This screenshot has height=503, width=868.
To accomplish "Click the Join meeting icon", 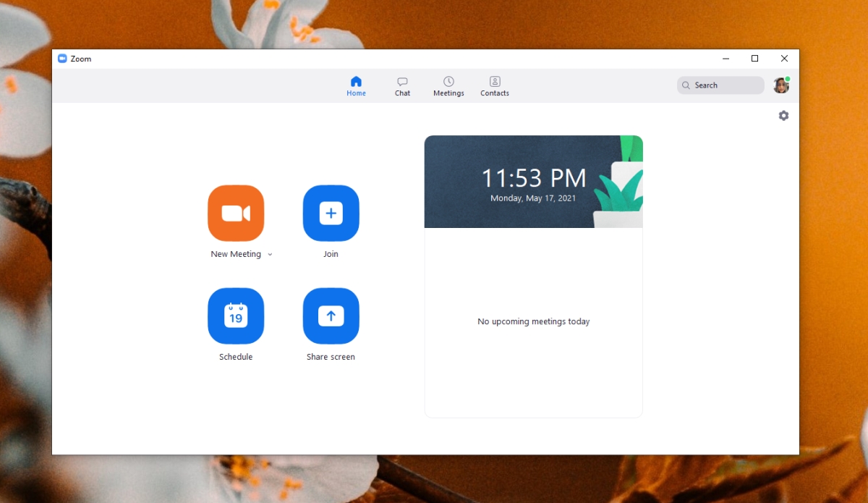I will click(331, 213).
